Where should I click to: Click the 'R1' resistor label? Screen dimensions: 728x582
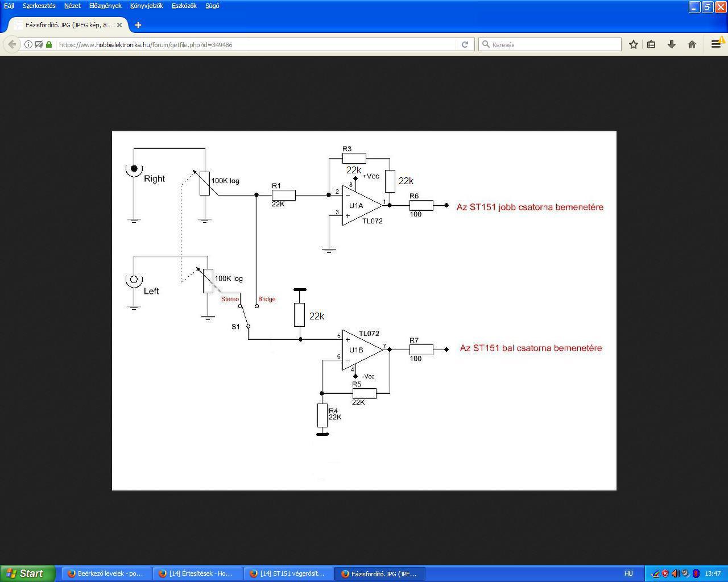276,186
